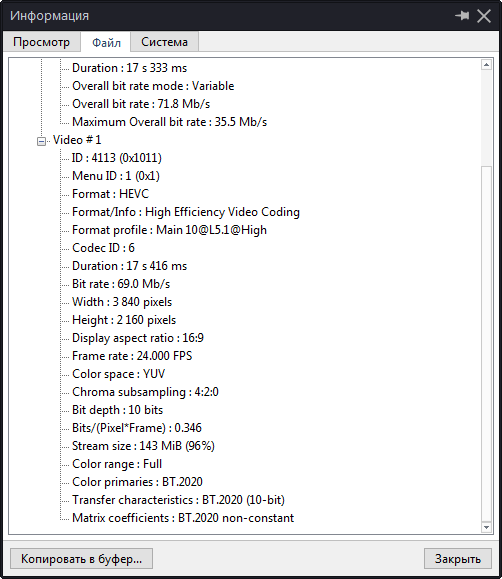Select 'Menu ID : 1 (0x1)' row
This screenshot has width=502, height=579.
click(116, 176)
